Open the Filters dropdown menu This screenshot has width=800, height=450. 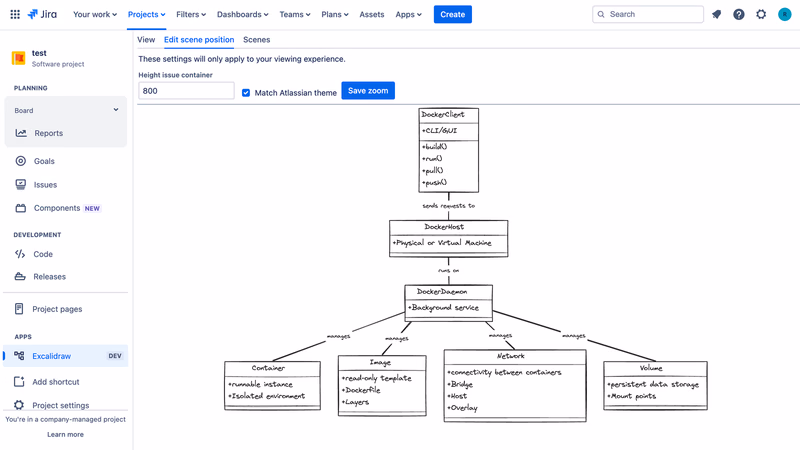point(191,14)
